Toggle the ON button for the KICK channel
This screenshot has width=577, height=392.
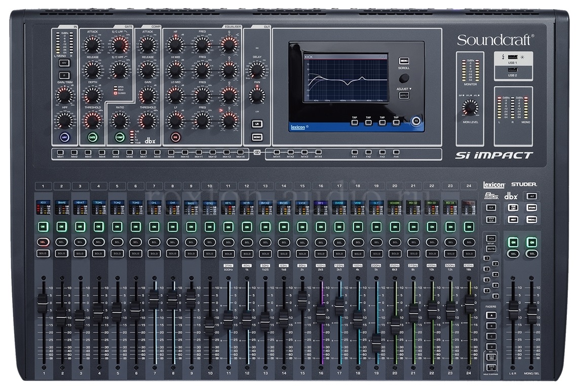(43, 227)
